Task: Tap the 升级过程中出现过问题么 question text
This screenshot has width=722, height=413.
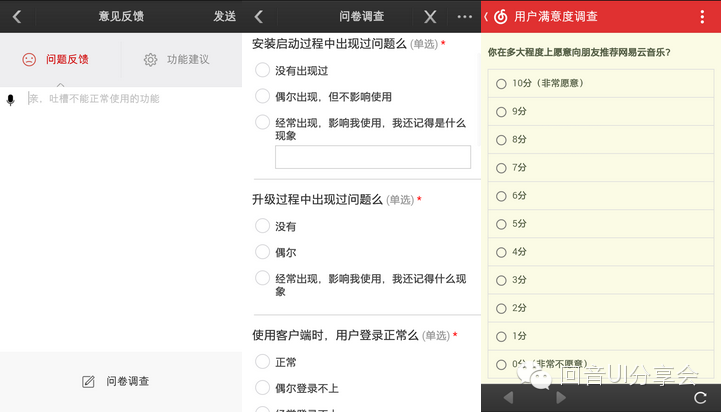Action: click(x=317, y=200)
